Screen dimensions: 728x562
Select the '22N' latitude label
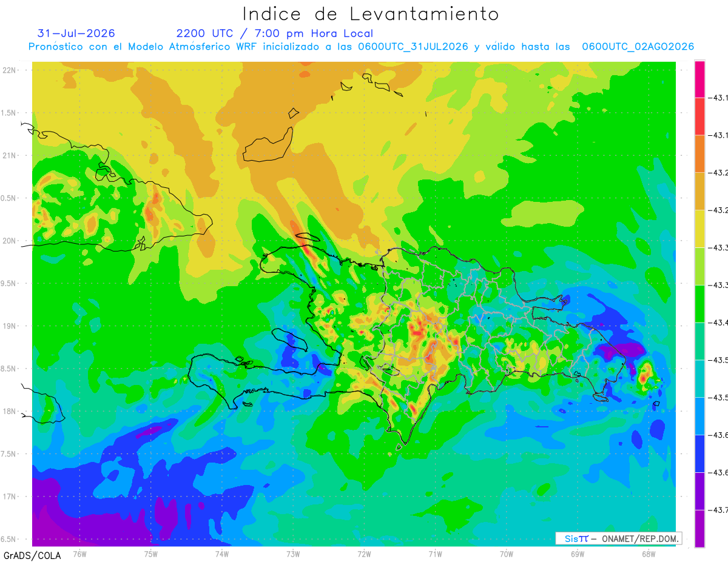10,70
